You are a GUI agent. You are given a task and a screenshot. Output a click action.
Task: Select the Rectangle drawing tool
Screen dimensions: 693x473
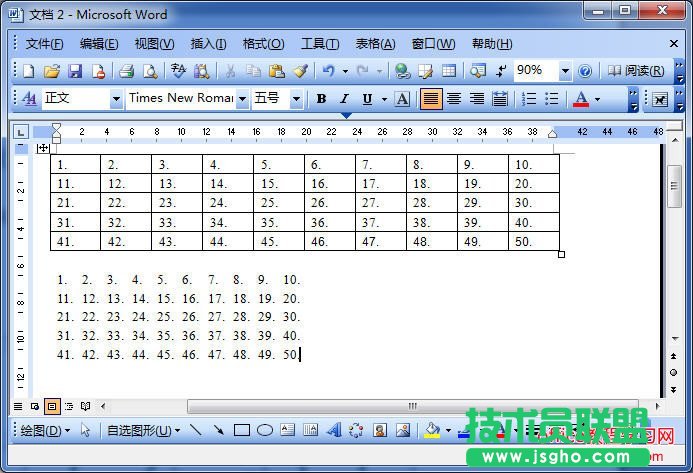[x=242, y=430]
